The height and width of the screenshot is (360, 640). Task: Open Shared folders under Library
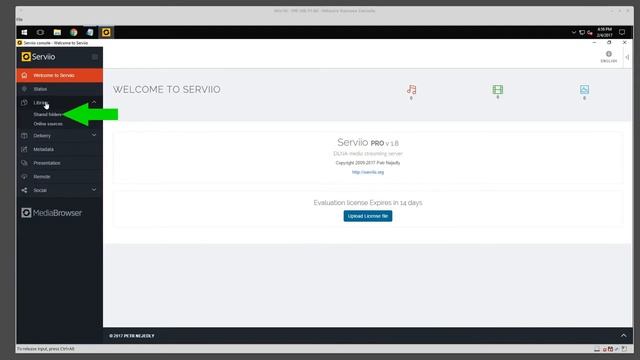pos(47,115)
